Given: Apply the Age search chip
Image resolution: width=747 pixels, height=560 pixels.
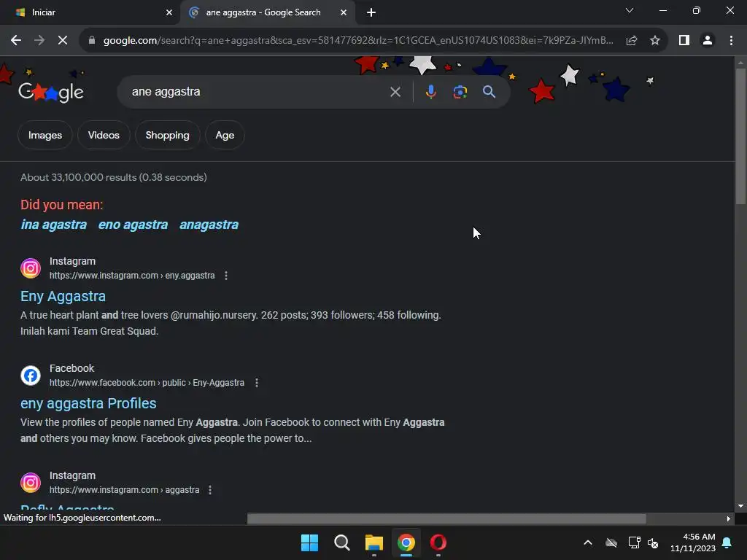Looking at the screenshot, I should (225, 135).
